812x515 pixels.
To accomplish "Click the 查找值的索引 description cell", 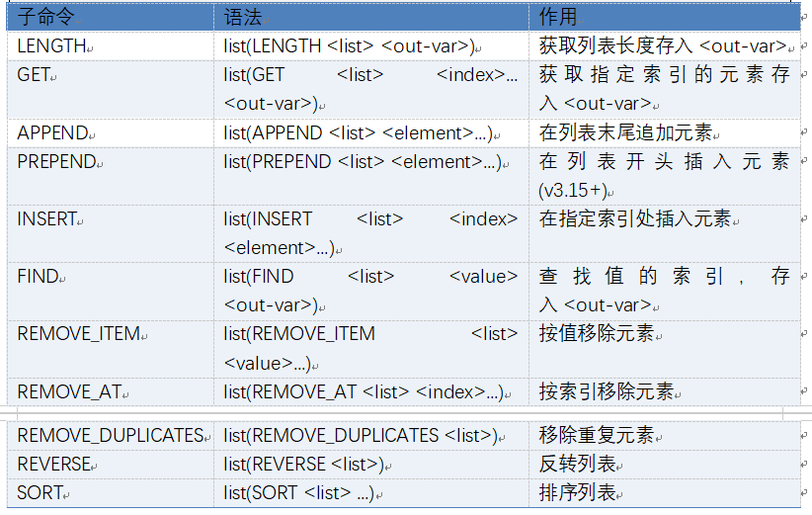I will 665,292.
